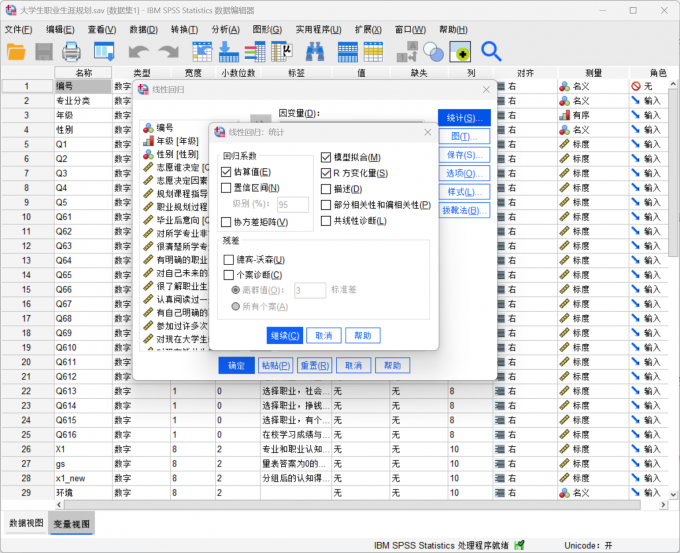This screenshot has width=680, height=553.
Task: Open the 图形(G) menu
Action: (267, 29)
